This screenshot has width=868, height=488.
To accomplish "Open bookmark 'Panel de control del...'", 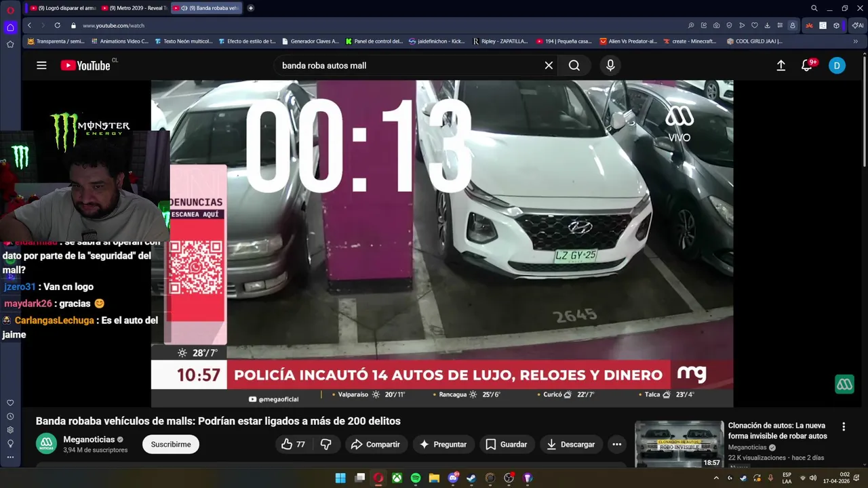I will [374, 41].
